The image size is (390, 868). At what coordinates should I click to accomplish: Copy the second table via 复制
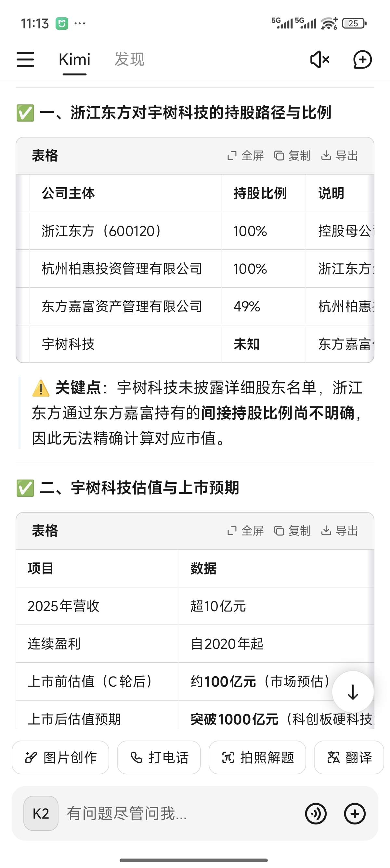(292, 531)
